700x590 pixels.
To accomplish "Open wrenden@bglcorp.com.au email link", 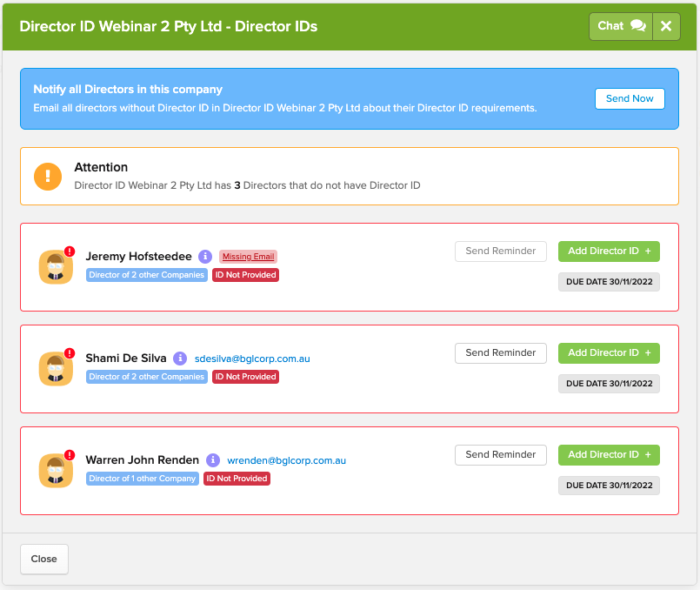I will click(x=286, y=460).
